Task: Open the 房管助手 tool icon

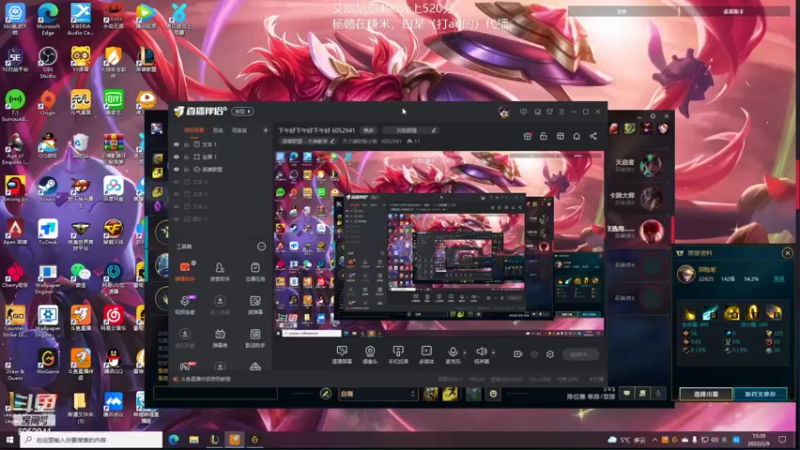Action: click(x=219, y=271)
